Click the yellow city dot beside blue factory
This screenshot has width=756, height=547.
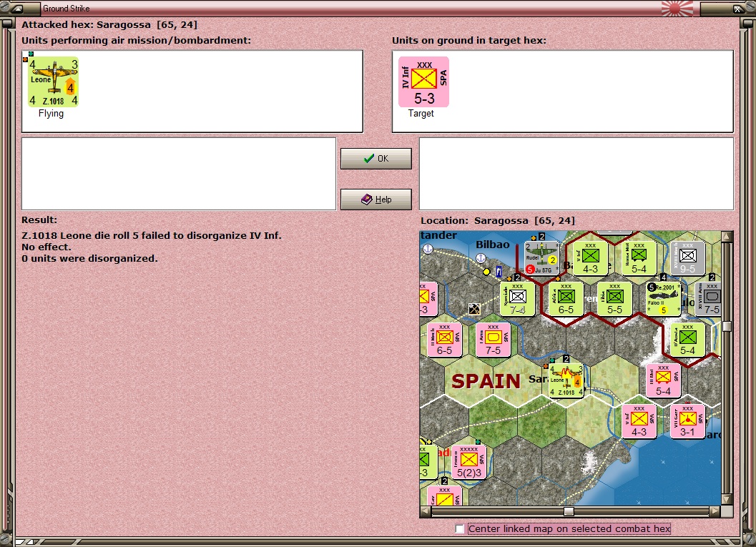point(486,272)
